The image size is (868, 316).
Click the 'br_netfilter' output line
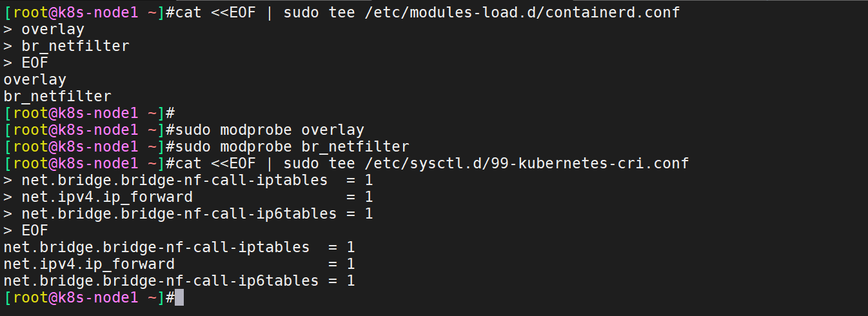(x=57, y=96)
